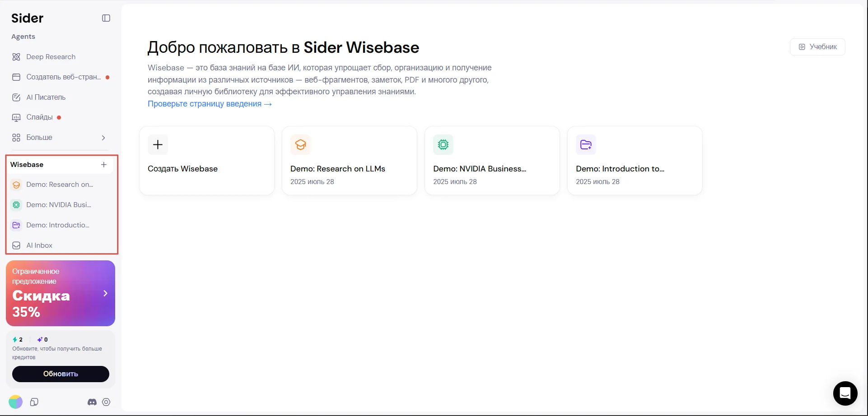Image resolution: width=868 pixels, height=416 pixels.
Task: Open AI Inbox from the sidebar
Action: pyautogui.click(x=60, y=245)
